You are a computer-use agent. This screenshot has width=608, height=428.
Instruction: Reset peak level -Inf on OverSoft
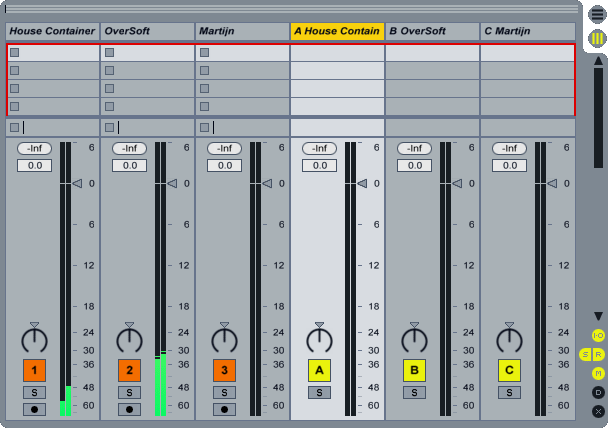click(x=129, y=148)
